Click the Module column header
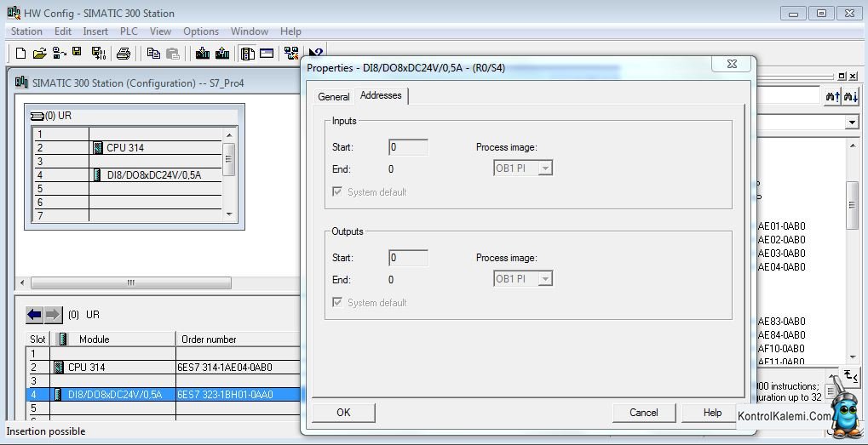The image size is (868, 445). click(113, 339)
